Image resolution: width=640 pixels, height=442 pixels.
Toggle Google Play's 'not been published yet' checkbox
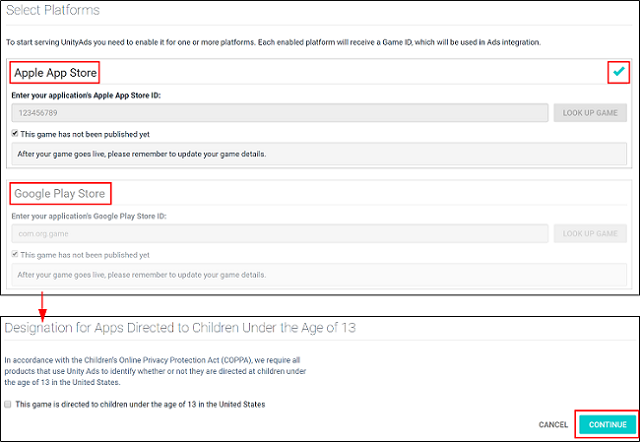coord(15,254)
